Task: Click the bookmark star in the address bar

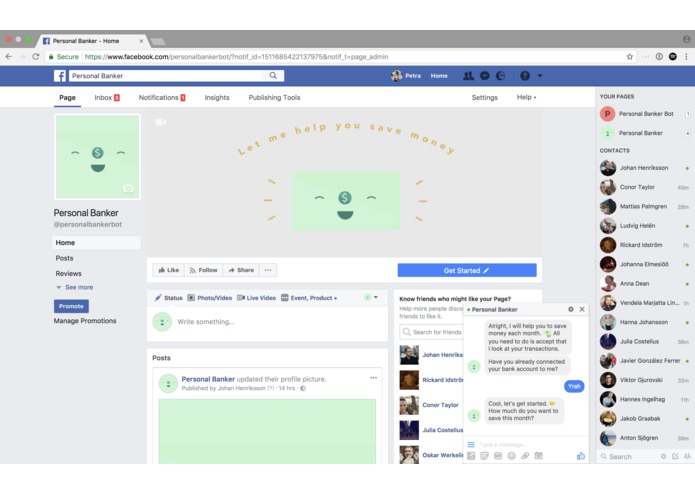Action: [x=629, y=57]
